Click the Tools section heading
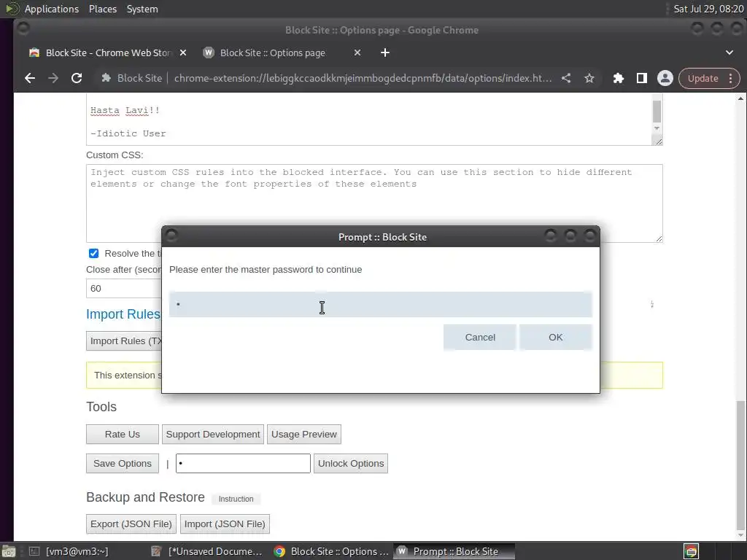This screenshot has width=747, height=560. [101, 407]
